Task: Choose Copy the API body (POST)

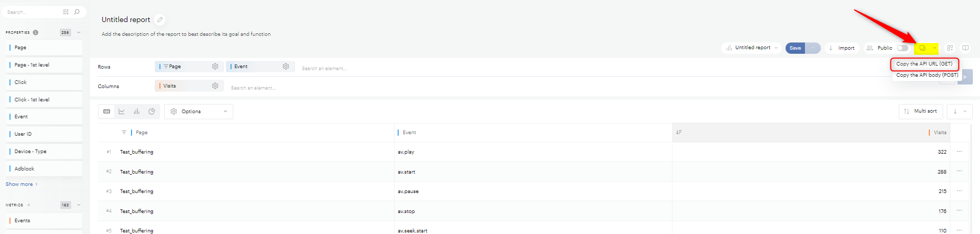Action: [927, 75]
